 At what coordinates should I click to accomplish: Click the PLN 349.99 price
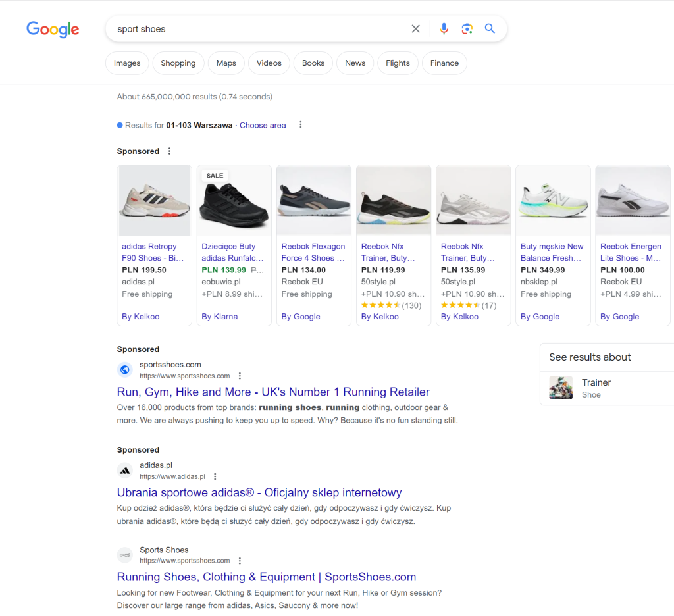tap(543, 270)
